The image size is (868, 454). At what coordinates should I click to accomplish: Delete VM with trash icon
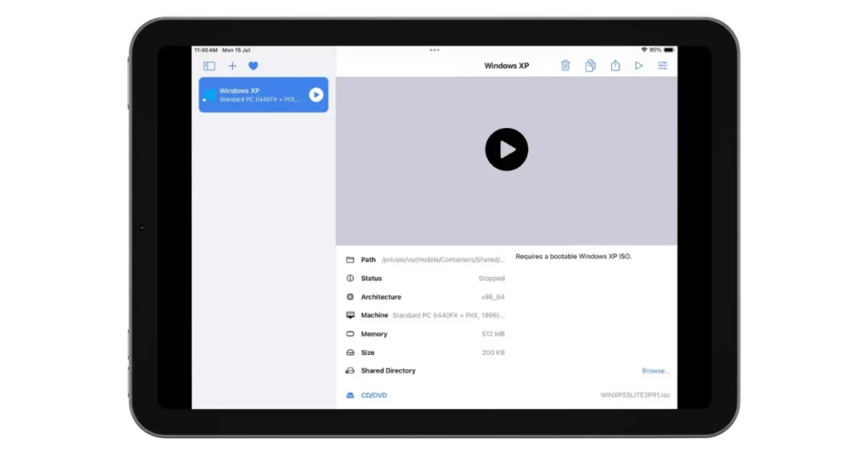point(565,65)
